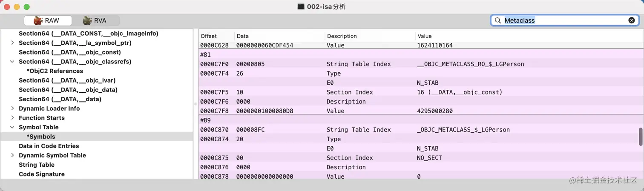The height and width of the screenshot is (191, 644).
Task: Expand the Function Starts node
Action: pyautogui.click(x=12, y=118)
